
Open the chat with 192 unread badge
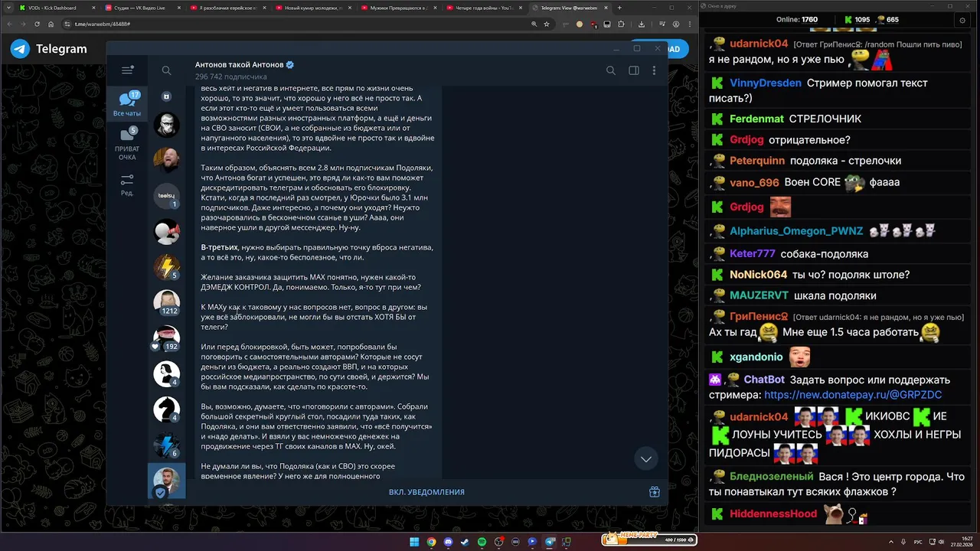point(166,338)
